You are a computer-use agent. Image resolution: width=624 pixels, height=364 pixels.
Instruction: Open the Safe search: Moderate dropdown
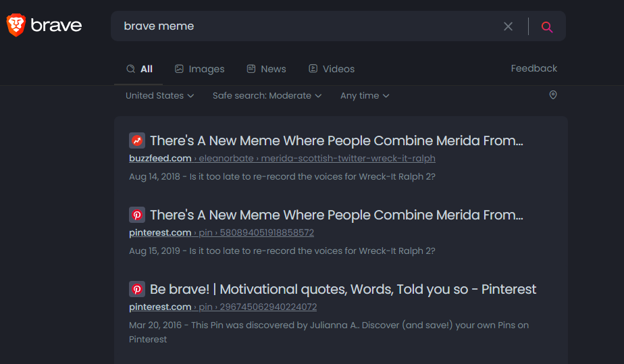[x=267, y=96]
